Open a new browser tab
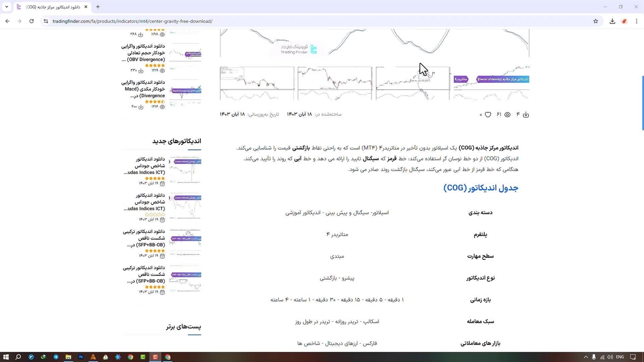The image size is (644, 362). coord(98,7)
